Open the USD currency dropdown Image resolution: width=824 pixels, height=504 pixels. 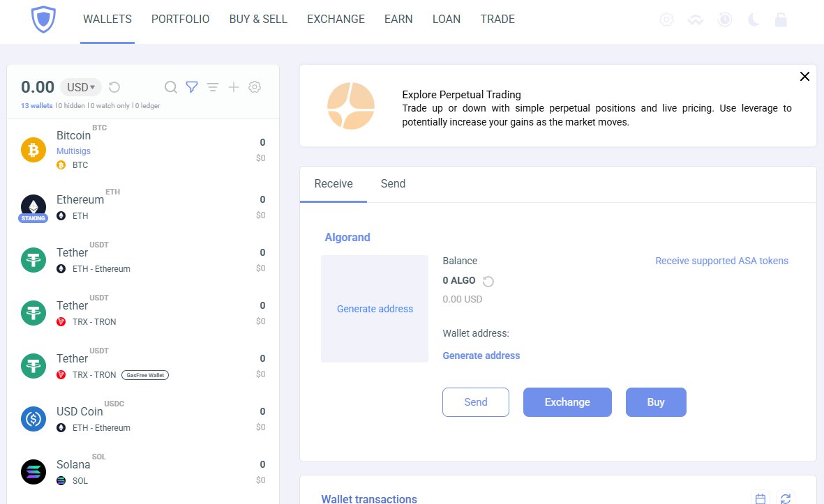[x=81, y=87]
